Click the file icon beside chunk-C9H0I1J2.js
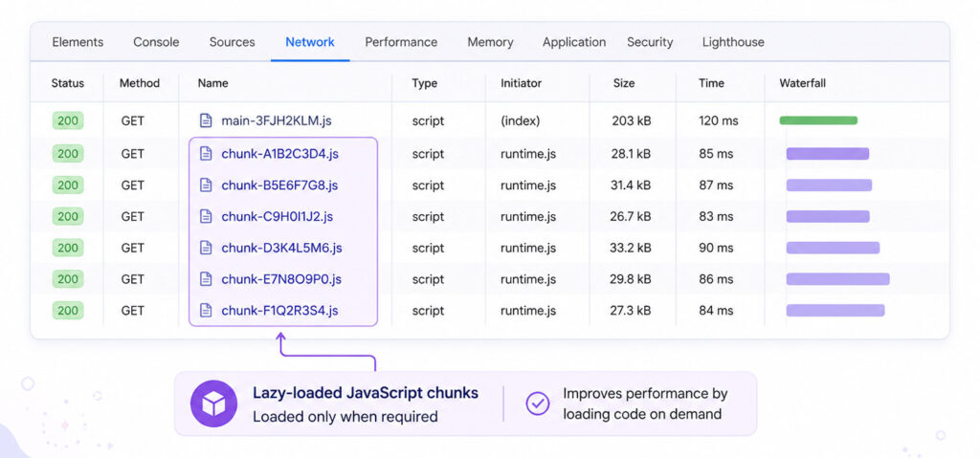The height and width of the screenshot is (458, 980). tap(206, 216)
